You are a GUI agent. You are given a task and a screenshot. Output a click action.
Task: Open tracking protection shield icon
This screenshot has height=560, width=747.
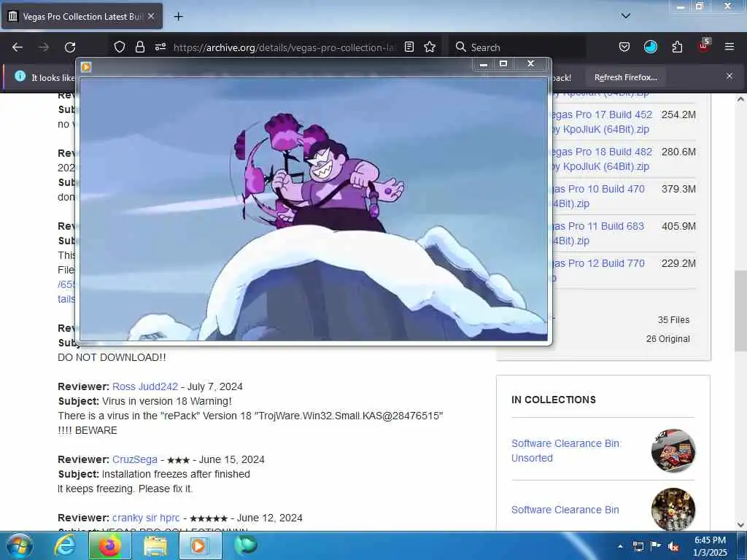pos(120,47)
